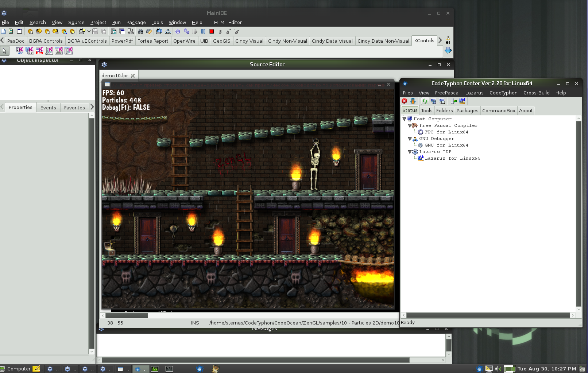588x373 pixels.
Task: Switch to the Events tab in Object Inspector
Action: point(48,108)
